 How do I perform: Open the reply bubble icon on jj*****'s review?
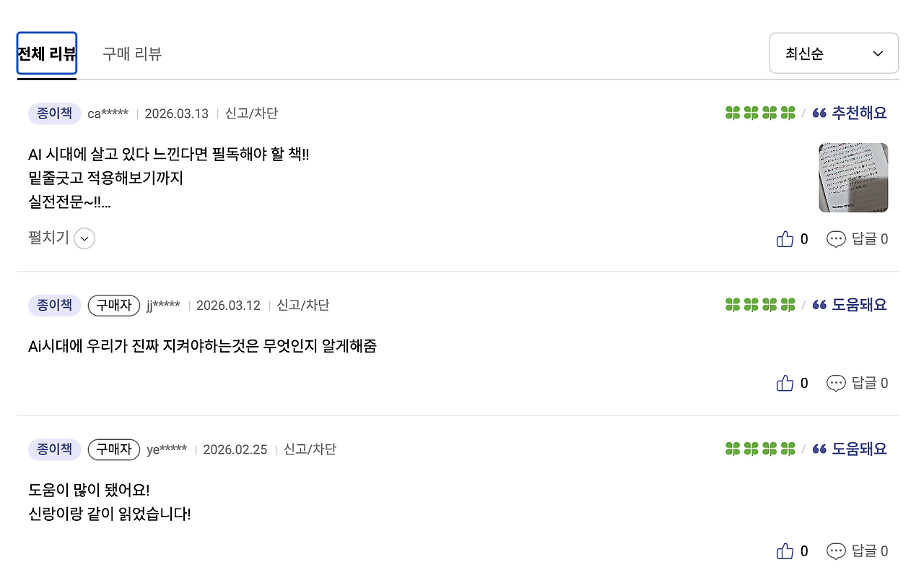(x=837, y=383)
